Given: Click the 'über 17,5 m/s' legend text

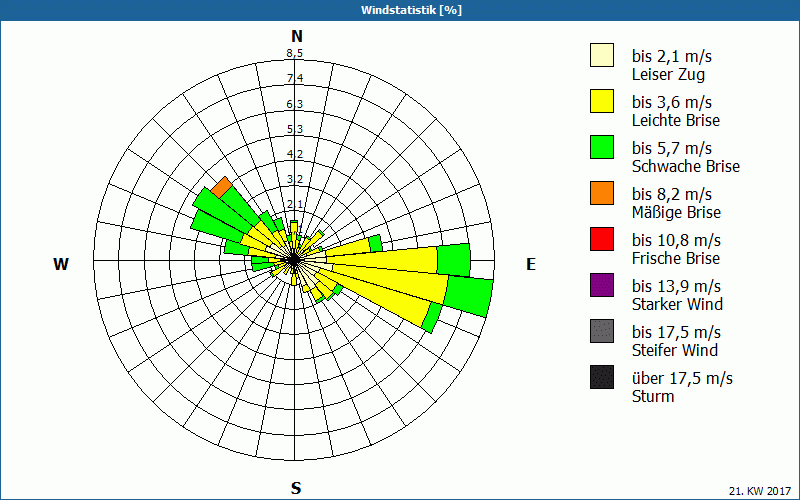Looking at the screenshot, I should point(682,378).
